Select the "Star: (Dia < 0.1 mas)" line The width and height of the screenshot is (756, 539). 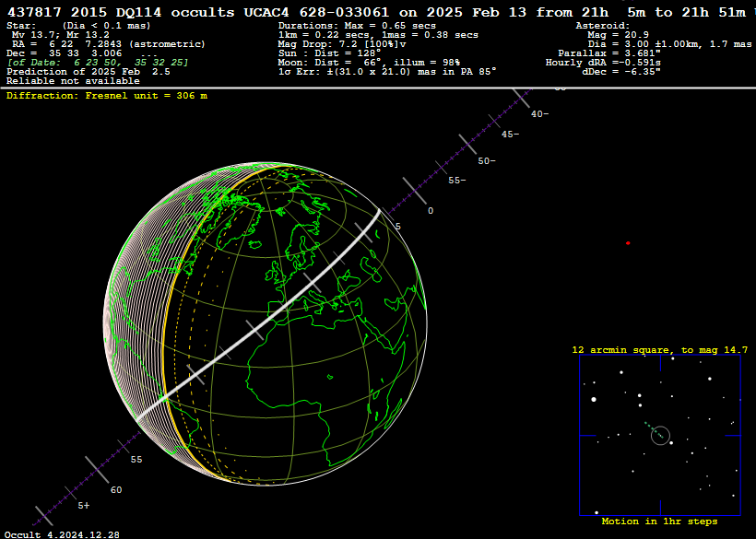(x=78, y=26)
